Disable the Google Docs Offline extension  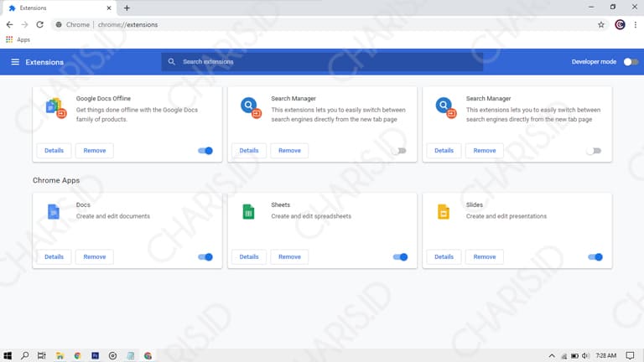tap(205, 151)
